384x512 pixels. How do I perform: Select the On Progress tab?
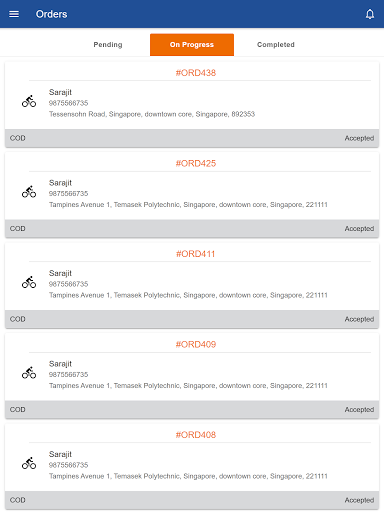(192, 45)
